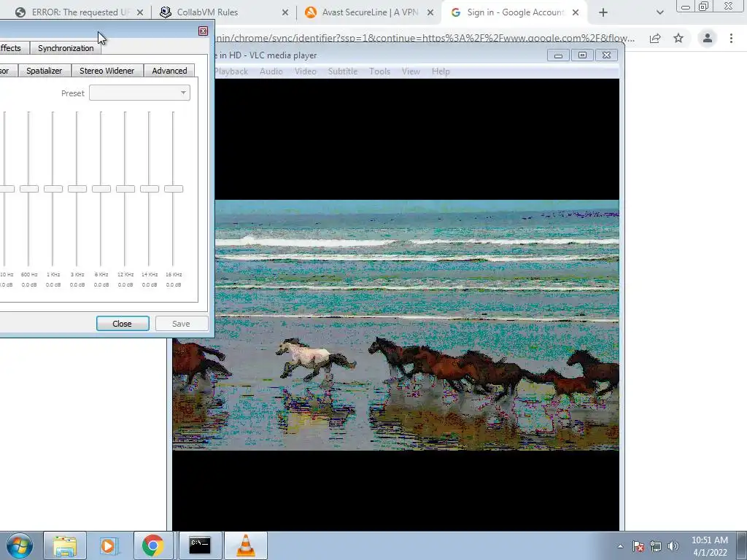747x560 pixels.
Task: Close the ERROR tab
Action: 139,12
